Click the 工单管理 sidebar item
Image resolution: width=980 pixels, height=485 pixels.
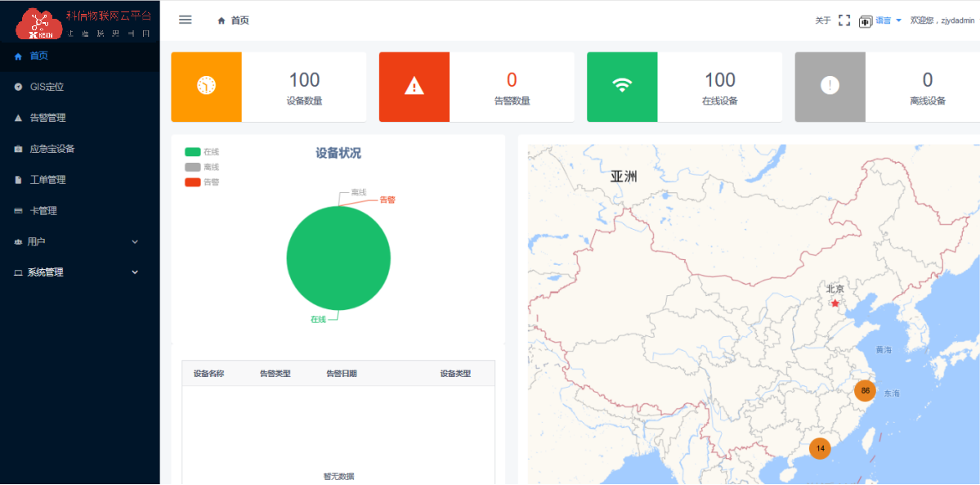pos(47,180)
